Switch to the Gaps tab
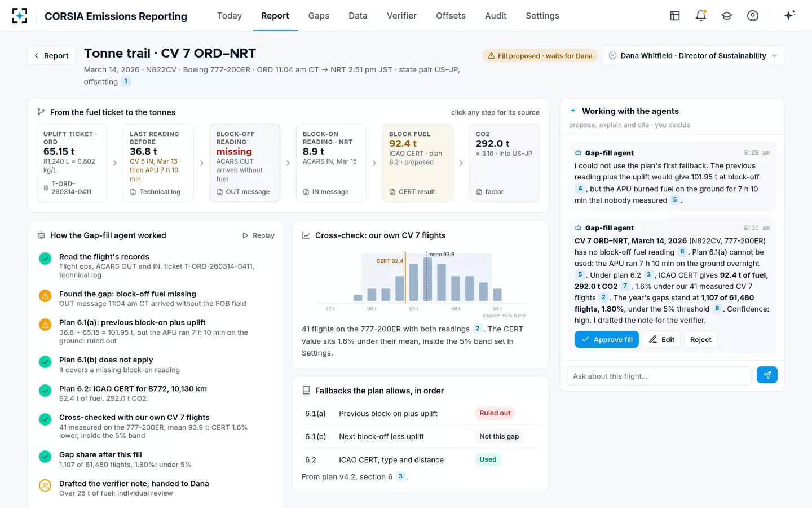Image resolution: width=812 pixels, height=508 pixels. coord(319,16)
